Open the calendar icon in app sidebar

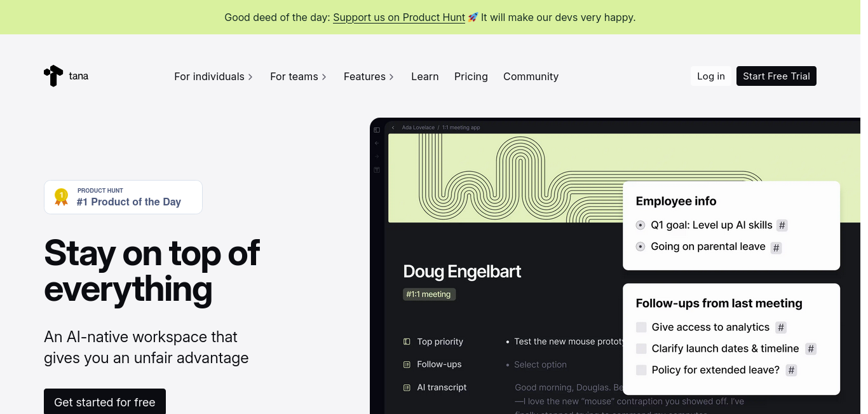[377, 170]
